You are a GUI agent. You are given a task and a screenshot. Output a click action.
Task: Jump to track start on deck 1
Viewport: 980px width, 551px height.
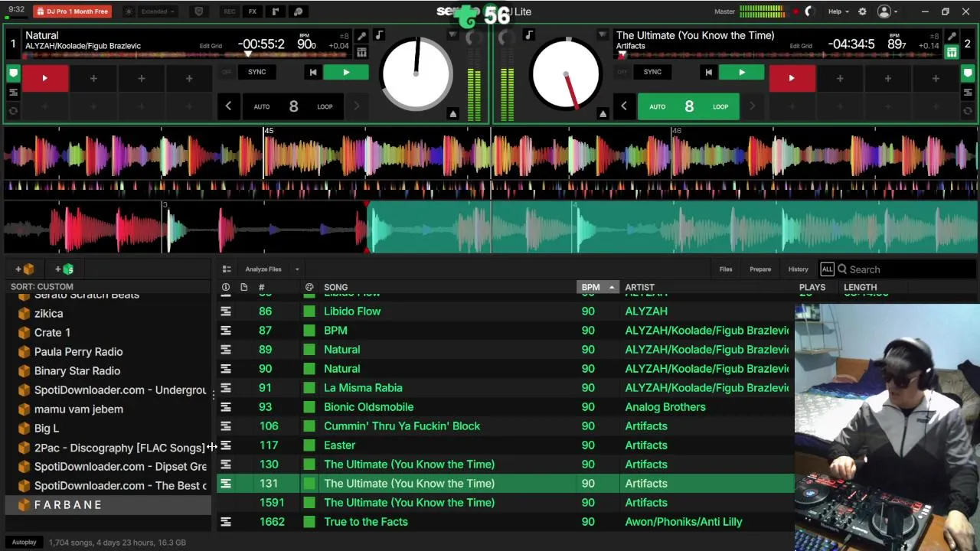(x=312, y=72)
